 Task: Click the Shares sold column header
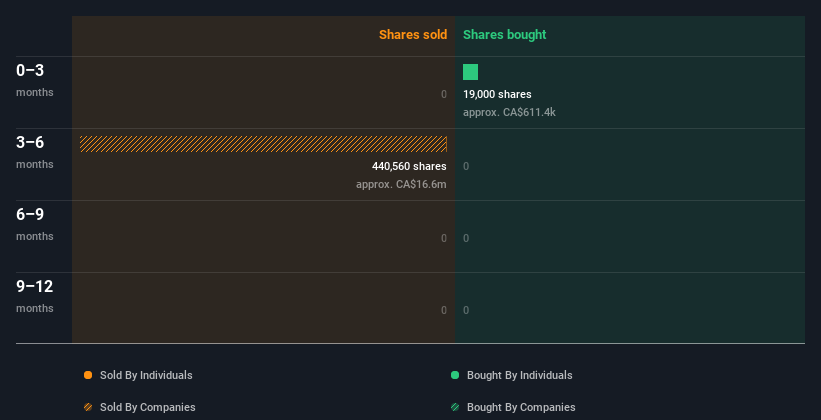(413, 35)
